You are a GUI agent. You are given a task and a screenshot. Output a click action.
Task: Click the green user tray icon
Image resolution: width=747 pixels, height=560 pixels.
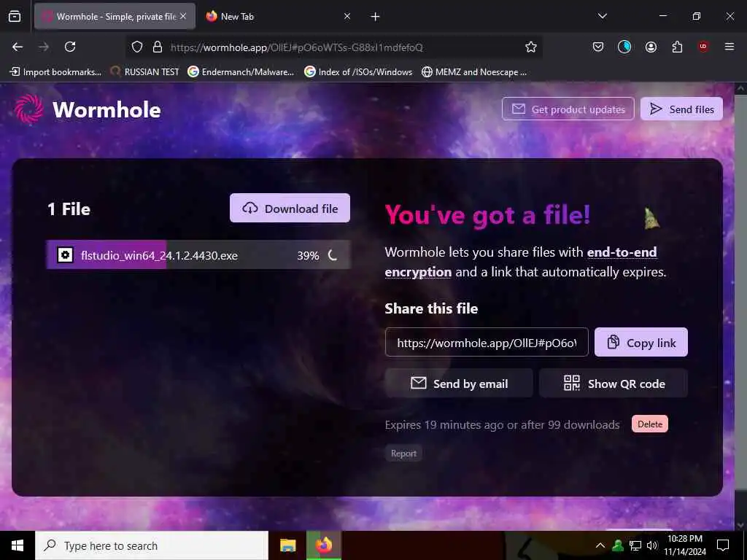tap(618, 545)
